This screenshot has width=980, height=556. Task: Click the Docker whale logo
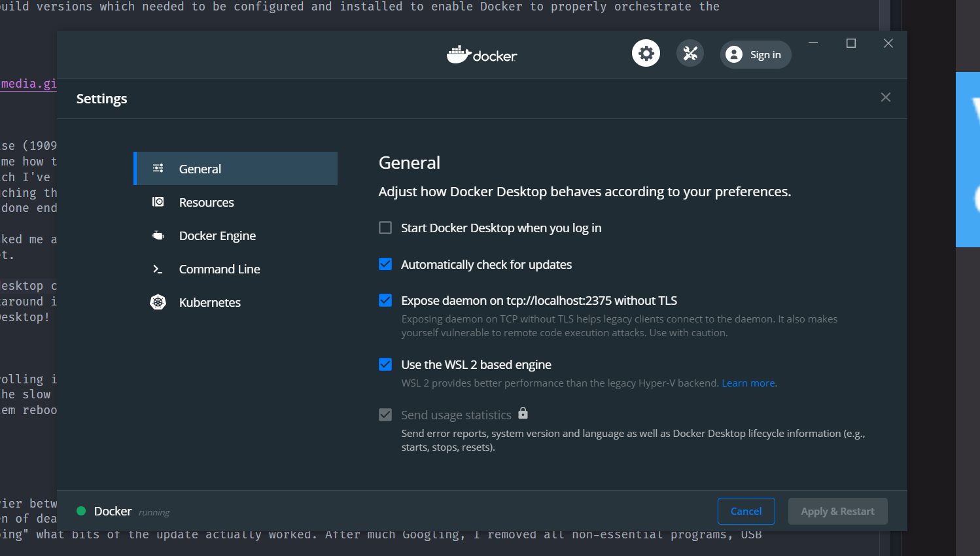(459, 54)
